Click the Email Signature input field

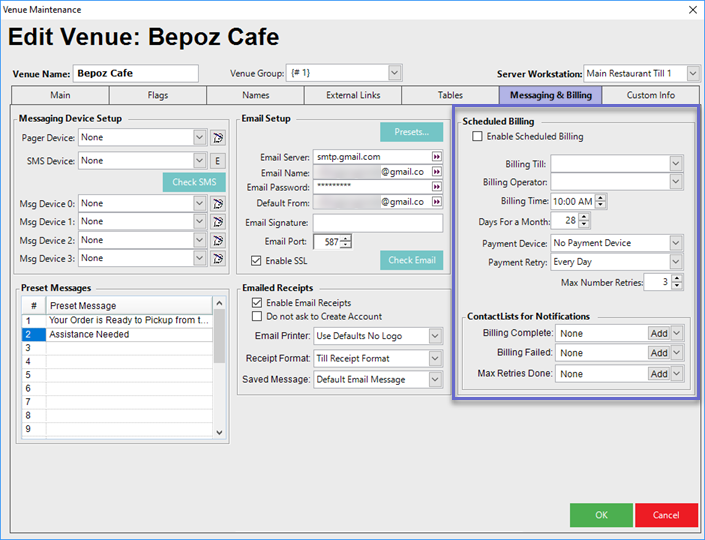pos(377,222)
